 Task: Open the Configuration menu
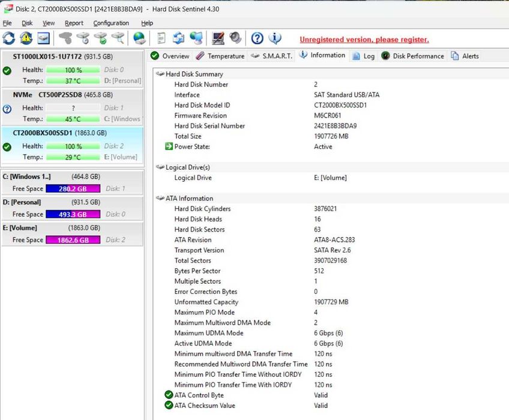coord(111,23)
